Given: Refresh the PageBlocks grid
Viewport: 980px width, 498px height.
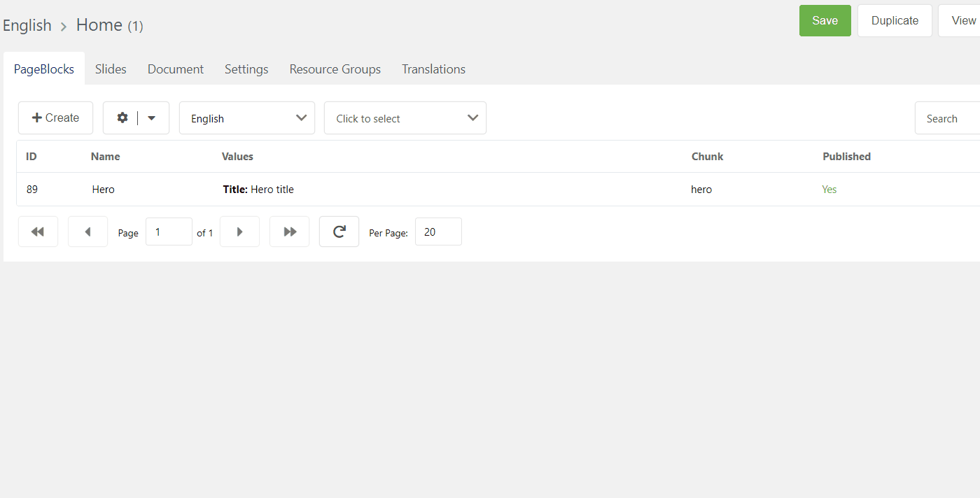Looking at the screenshot, I should (339, 232).
